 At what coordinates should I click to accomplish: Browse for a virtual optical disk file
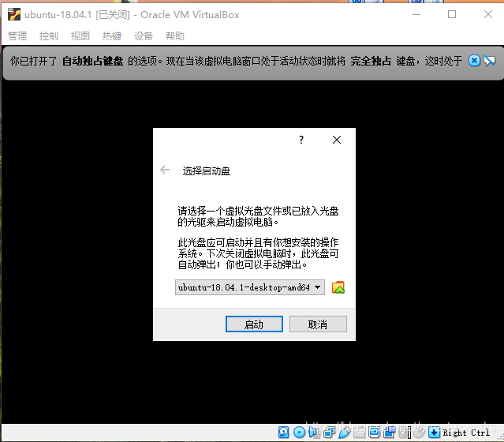(x=338, y=287)
